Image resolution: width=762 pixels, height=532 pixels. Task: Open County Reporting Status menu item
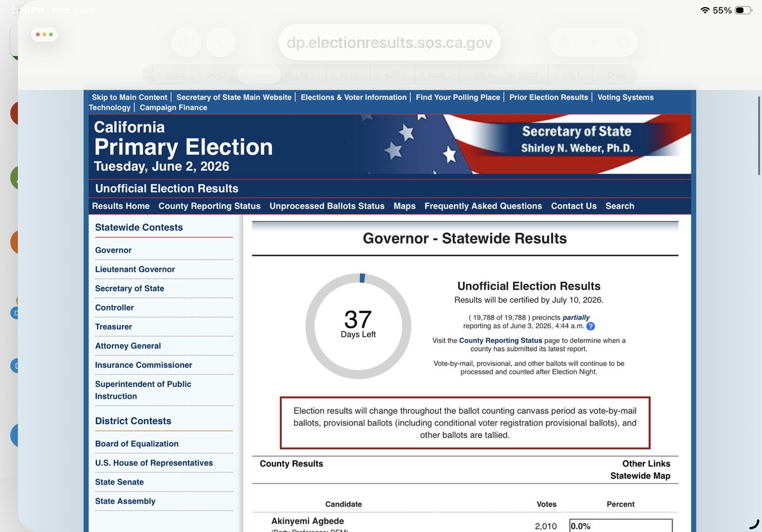point(210,206)
